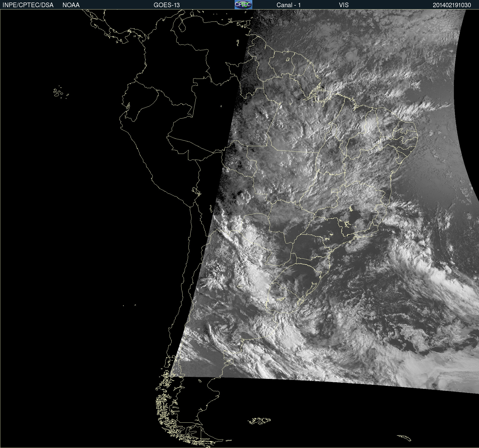
Task: Select the NOAA header label
Action: [x=71, y=5]
